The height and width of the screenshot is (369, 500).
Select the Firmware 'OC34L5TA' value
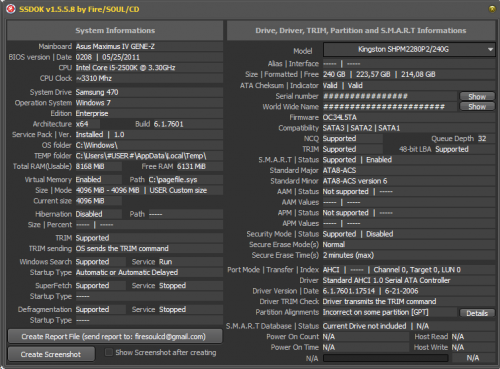click(x=340, y=117)
